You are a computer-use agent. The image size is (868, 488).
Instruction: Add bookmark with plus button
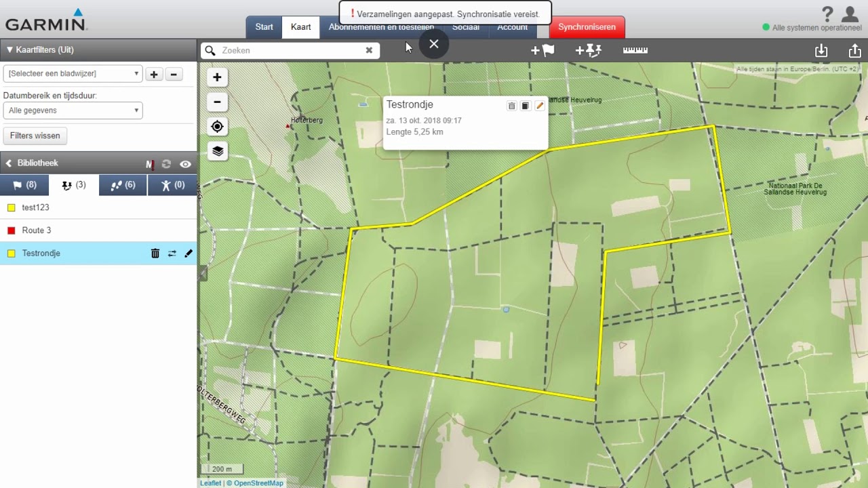click(154, 75)
